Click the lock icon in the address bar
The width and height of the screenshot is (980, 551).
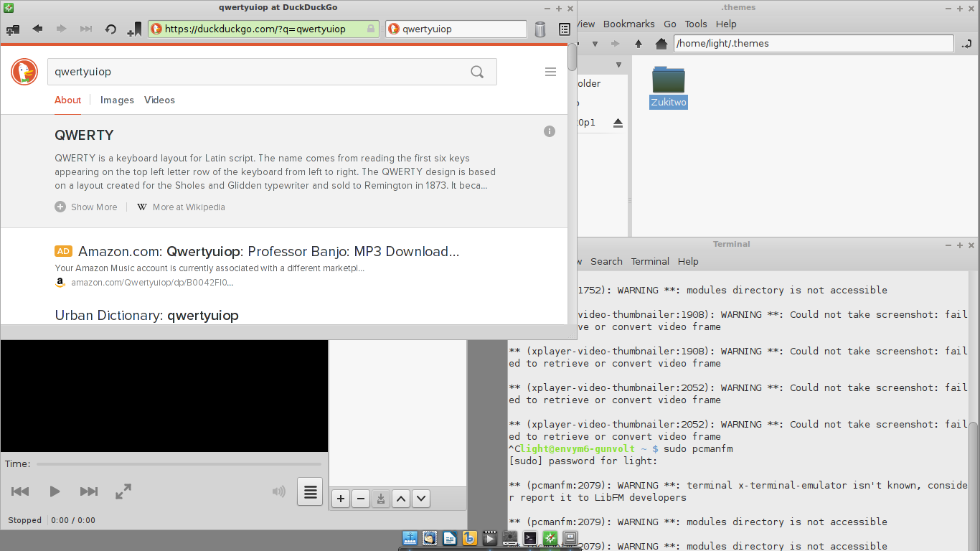(x=371, y=29)
